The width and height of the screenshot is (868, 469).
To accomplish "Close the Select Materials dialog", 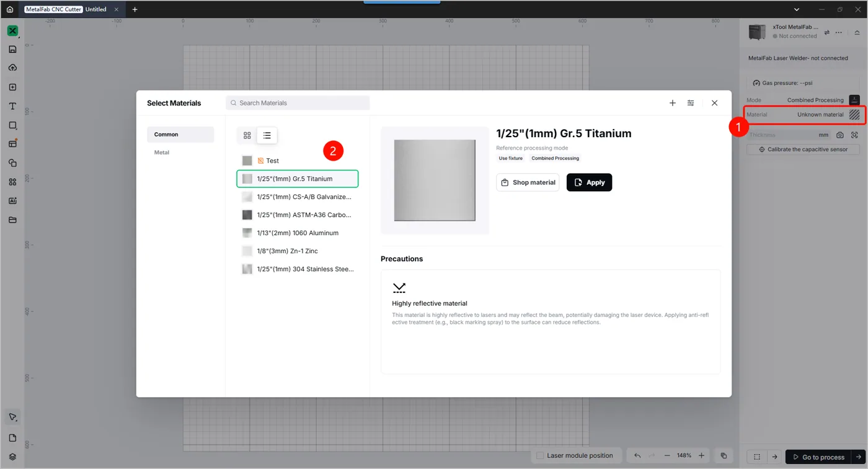I will pos(714,103).
